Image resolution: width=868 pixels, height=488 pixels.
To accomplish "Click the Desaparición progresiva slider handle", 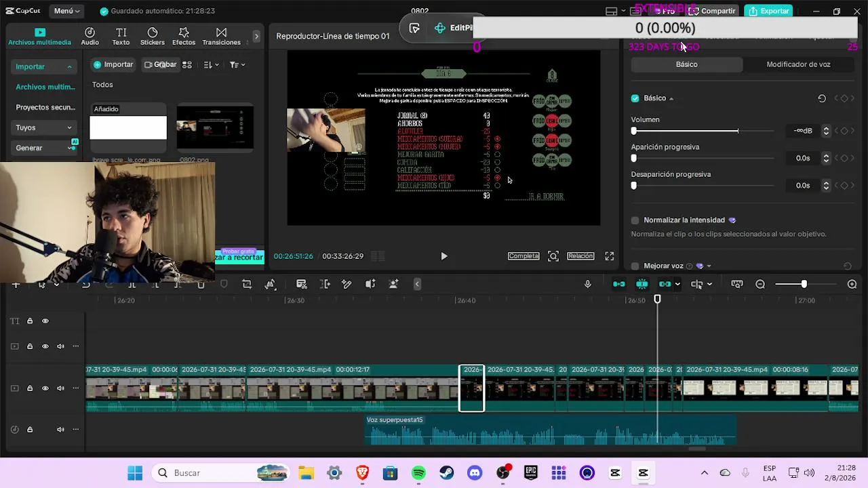I will (634, 185).
